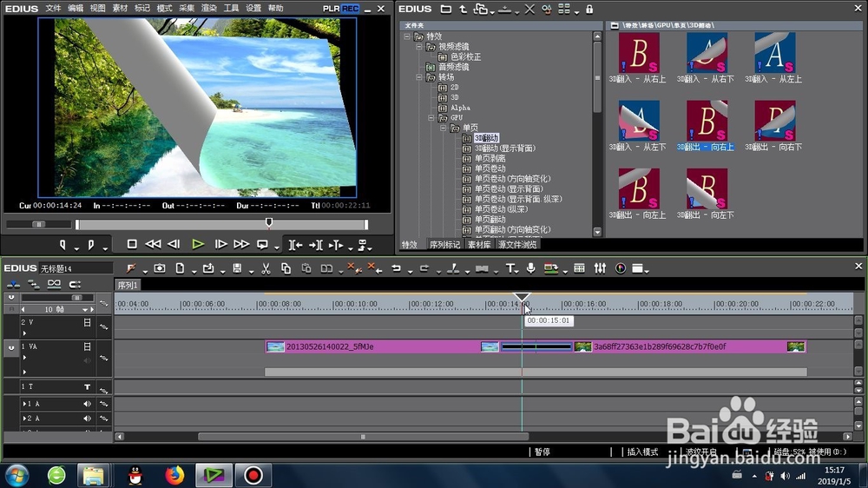Click the Ripple delete icon

[375, 268]
